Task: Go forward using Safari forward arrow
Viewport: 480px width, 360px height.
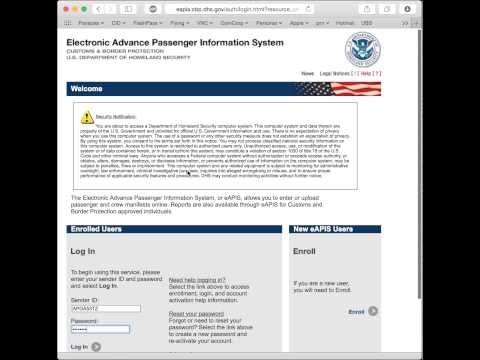Action: (x=111, y=9)
